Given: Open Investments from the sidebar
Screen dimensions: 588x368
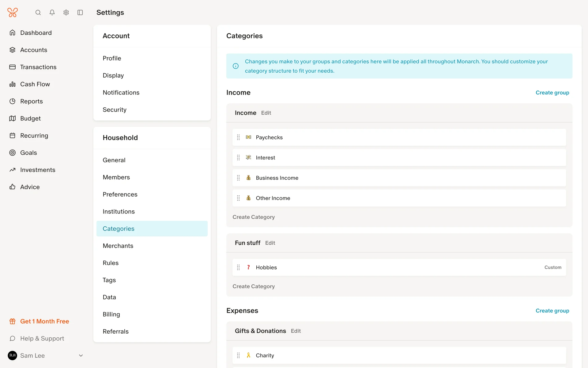Looking at the screenshot, I should coord(38,170).
